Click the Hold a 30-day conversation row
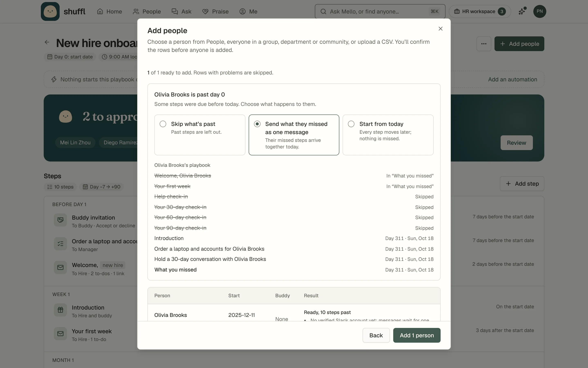This screenshot has height=368, width=588. tap(294, 259)
